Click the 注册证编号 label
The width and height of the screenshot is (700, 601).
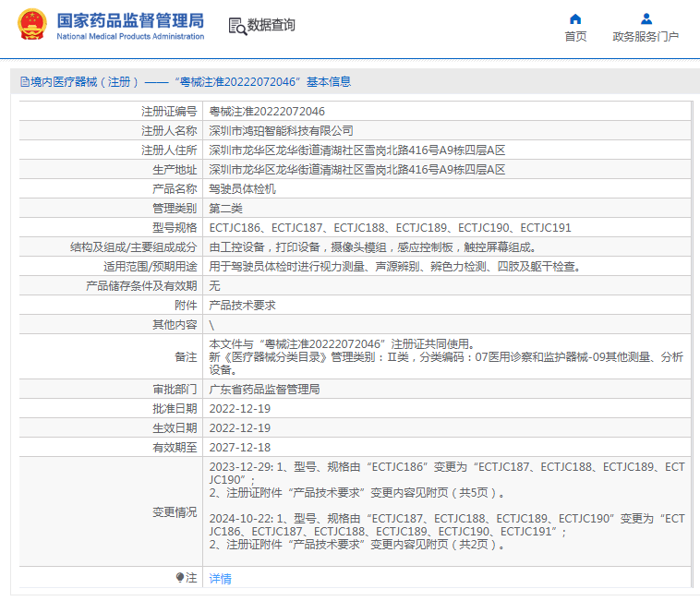(x=169, y=112)
